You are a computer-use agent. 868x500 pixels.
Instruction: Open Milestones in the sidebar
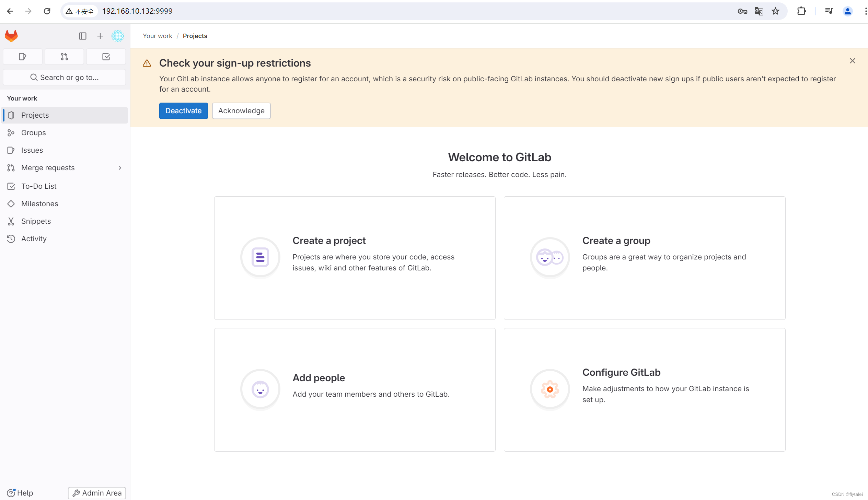[65, 204]
